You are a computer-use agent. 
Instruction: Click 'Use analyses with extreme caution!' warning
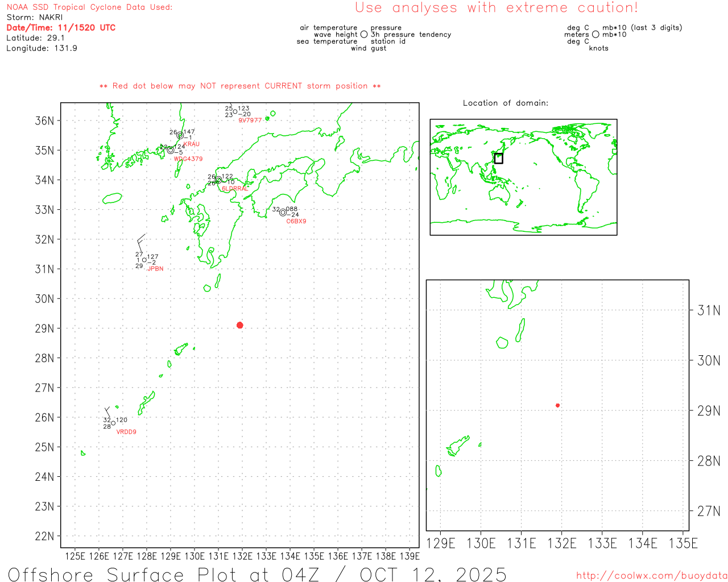point(497,8)
